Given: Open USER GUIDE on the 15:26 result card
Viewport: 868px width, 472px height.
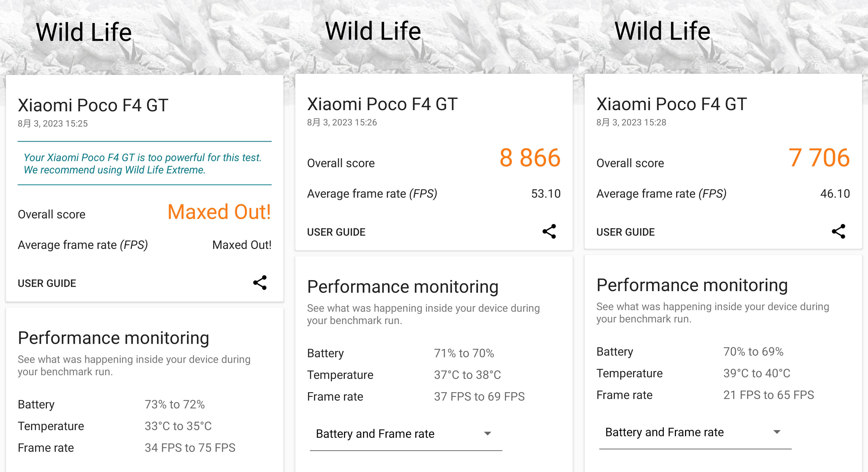Looking at the screenshot, I should 336,232.
